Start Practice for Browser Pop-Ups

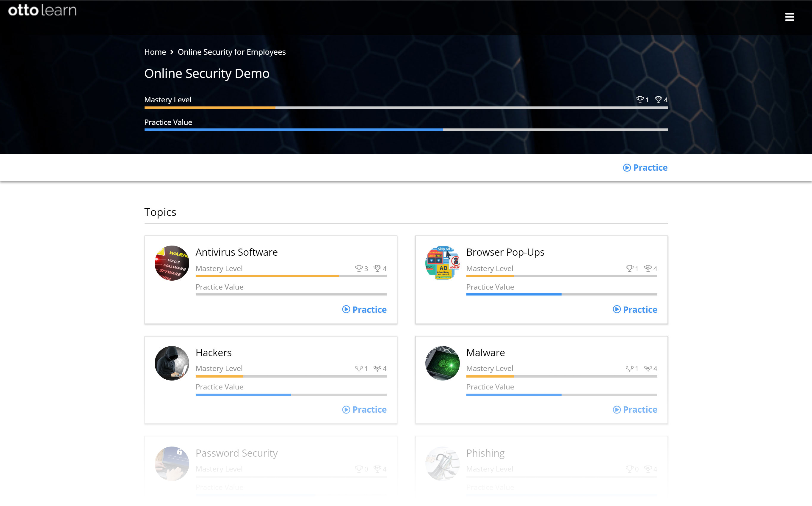pyautogui.click(x=635, y=309)
